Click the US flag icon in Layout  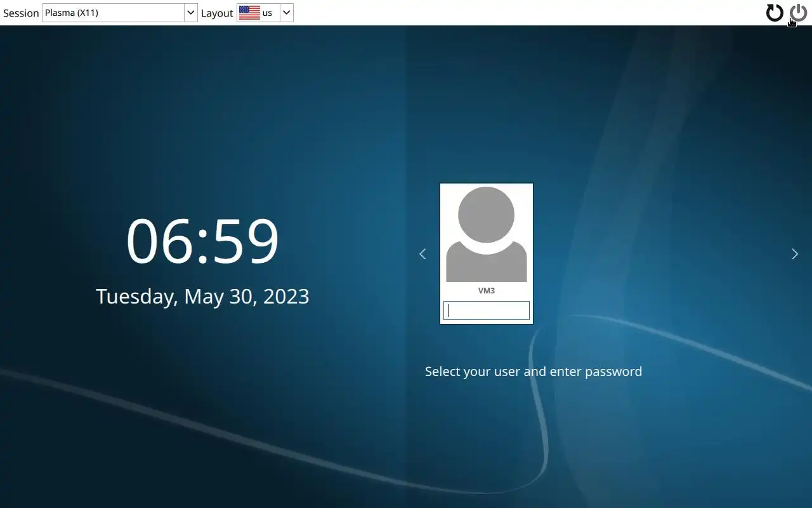[x=250, y=13]
